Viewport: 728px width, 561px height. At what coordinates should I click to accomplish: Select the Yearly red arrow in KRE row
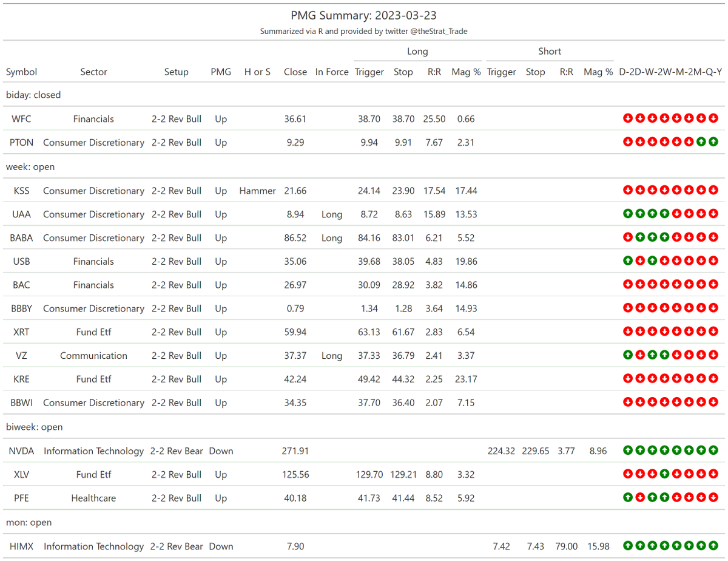(713, 379)
